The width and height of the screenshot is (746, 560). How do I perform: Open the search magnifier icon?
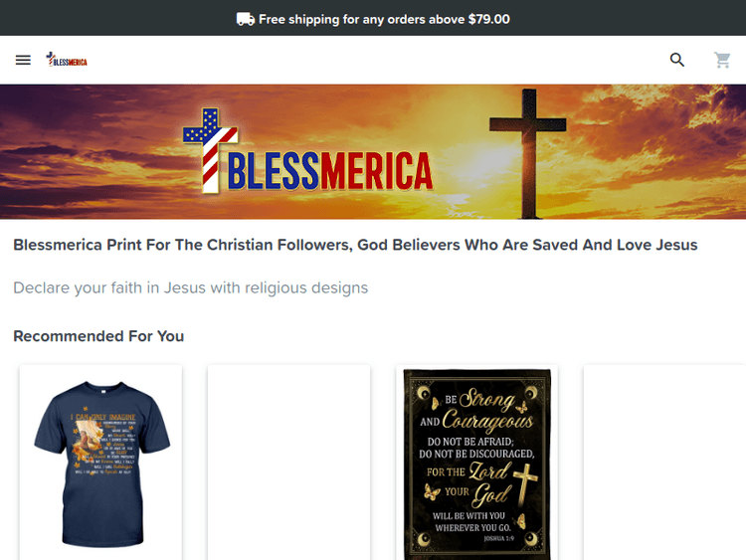tap(677, 60)
